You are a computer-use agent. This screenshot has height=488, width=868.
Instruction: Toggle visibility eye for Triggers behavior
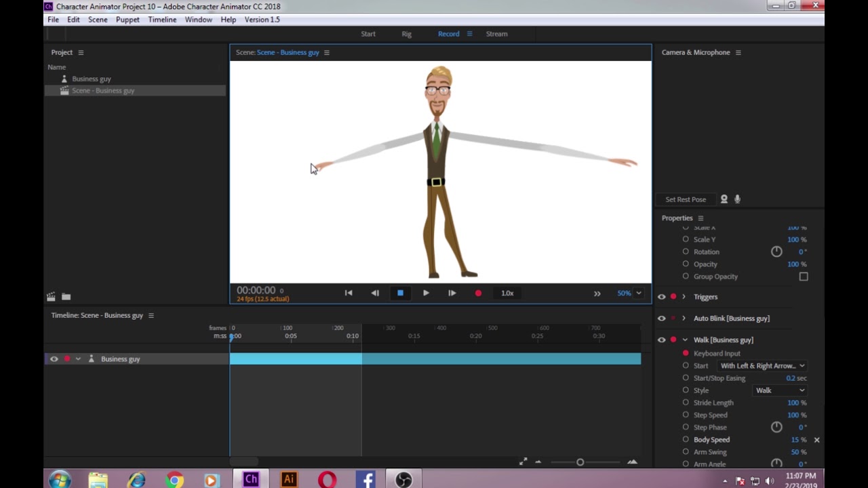tap(661, 297)
